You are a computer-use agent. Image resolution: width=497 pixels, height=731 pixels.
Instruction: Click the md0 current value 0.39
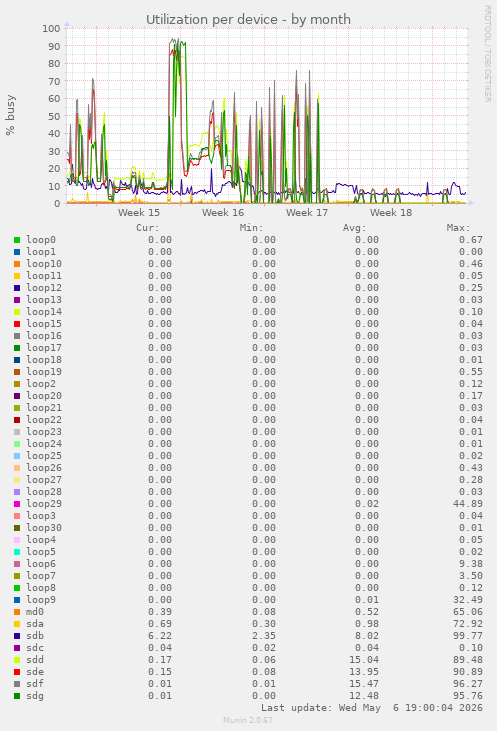coord(160,612)
